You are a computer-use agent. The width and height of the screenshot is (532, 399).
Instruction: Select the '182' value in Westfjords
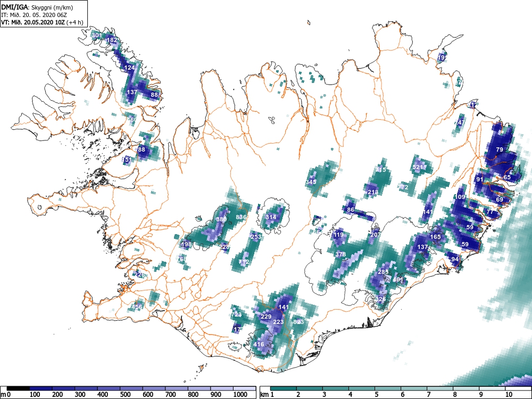point(112,40)
